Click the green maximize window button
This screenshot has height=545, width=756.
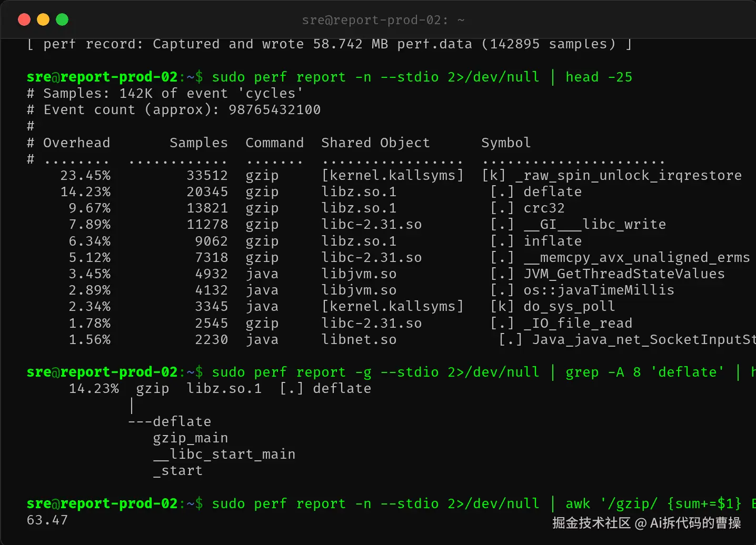62,20
